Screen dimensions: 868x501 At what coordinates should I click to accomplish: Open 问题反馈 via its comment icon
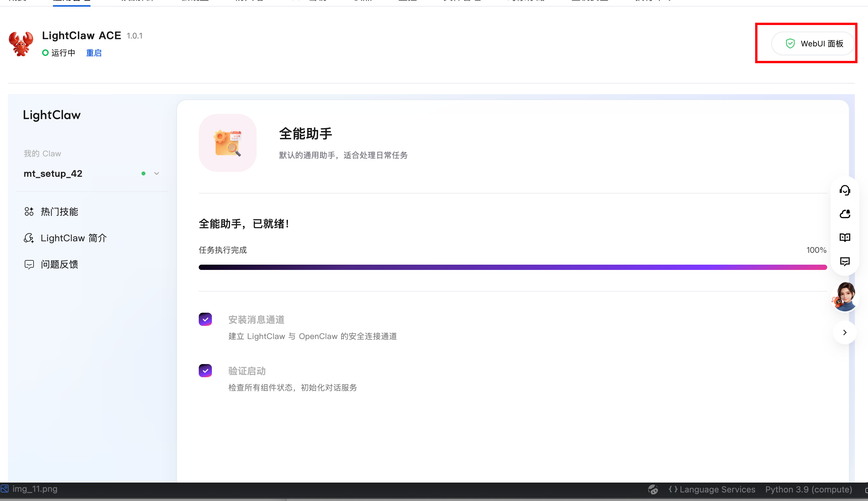tap(29, 264)
